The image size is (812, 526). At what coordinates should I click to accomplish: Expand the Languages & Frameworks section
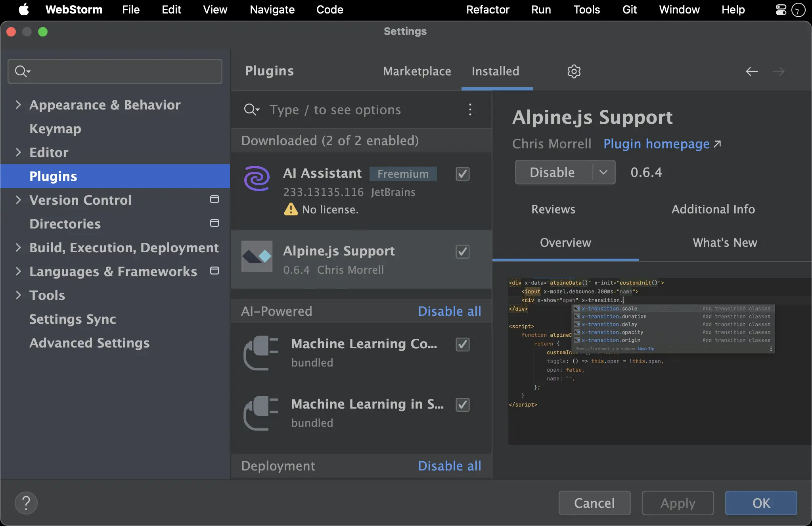[x=18, y=271]
